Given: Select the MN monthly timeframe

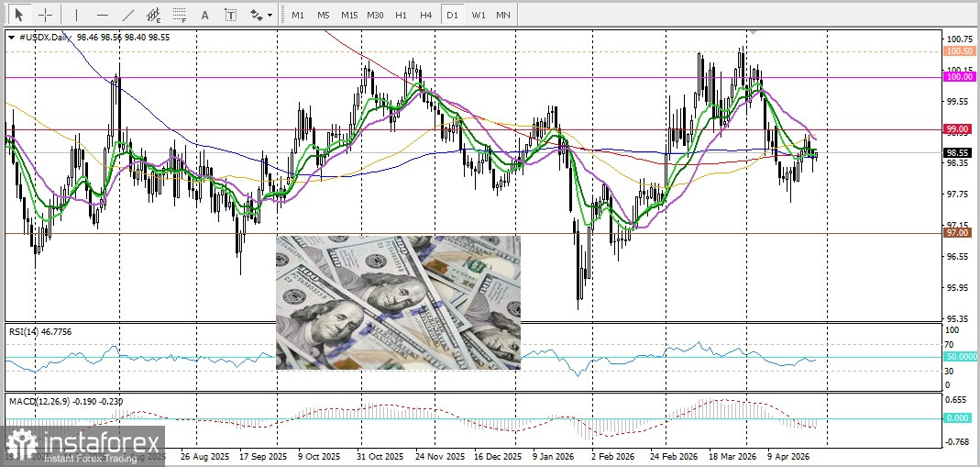Looking at the screenshot, I should 503,16.
